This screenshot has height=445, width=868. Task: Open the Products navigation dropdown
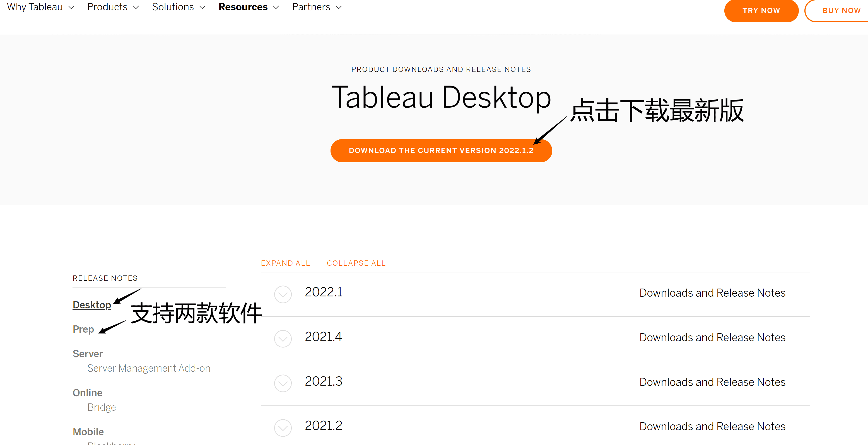pos(113,7)
